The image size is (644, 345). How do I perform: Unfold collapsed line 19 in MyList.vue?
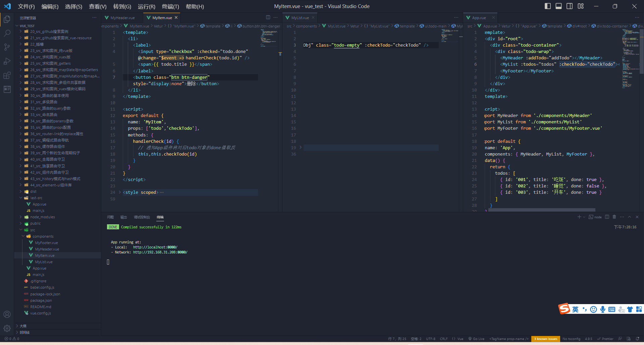point(301,148)
